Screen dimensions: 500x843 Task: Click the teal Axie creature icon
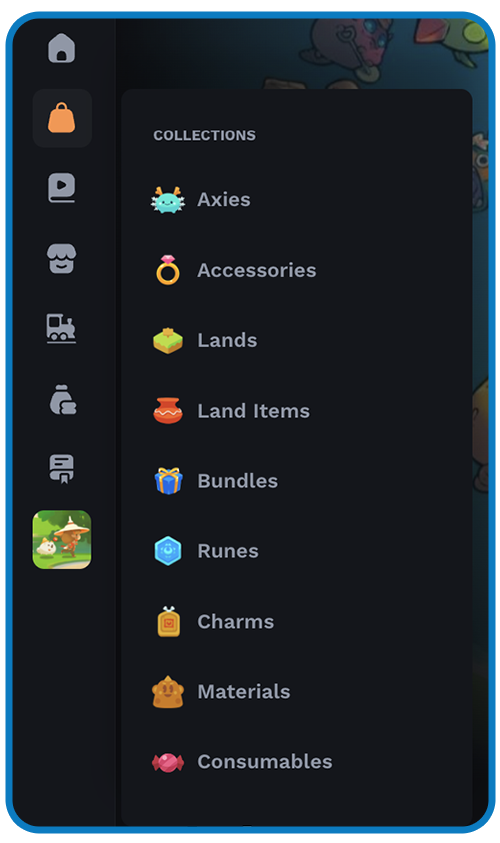click(168, 200)
